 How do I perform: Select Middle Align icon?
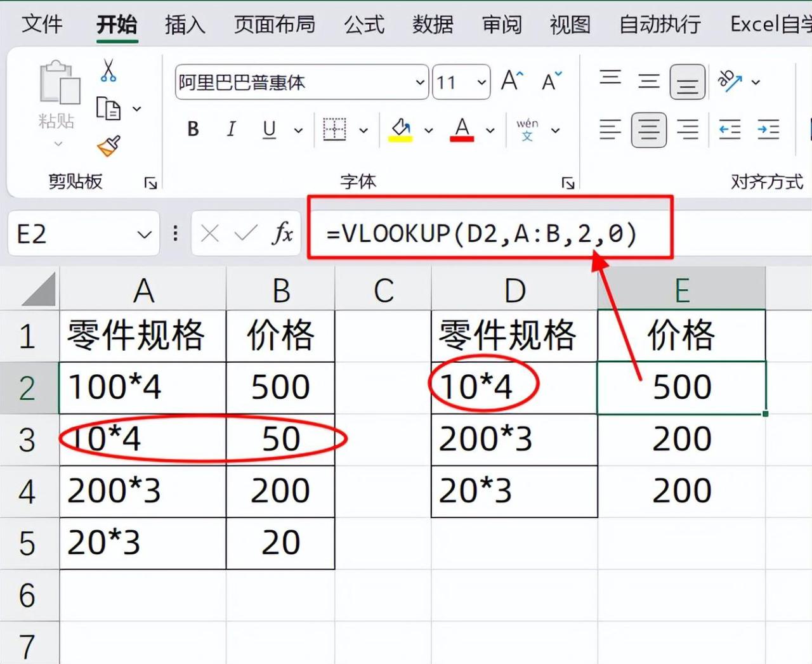tap(648, 81)
